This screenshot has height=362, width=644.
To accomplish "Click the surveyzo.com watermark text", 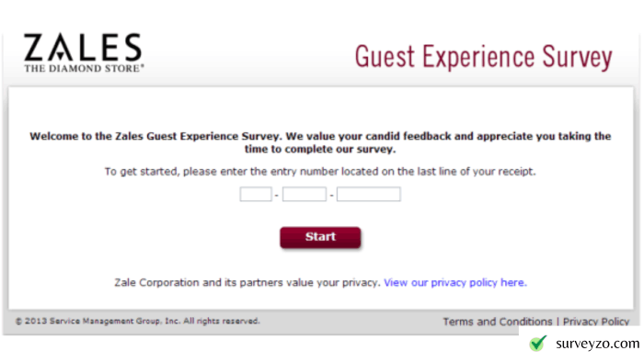I will (598, 343).
